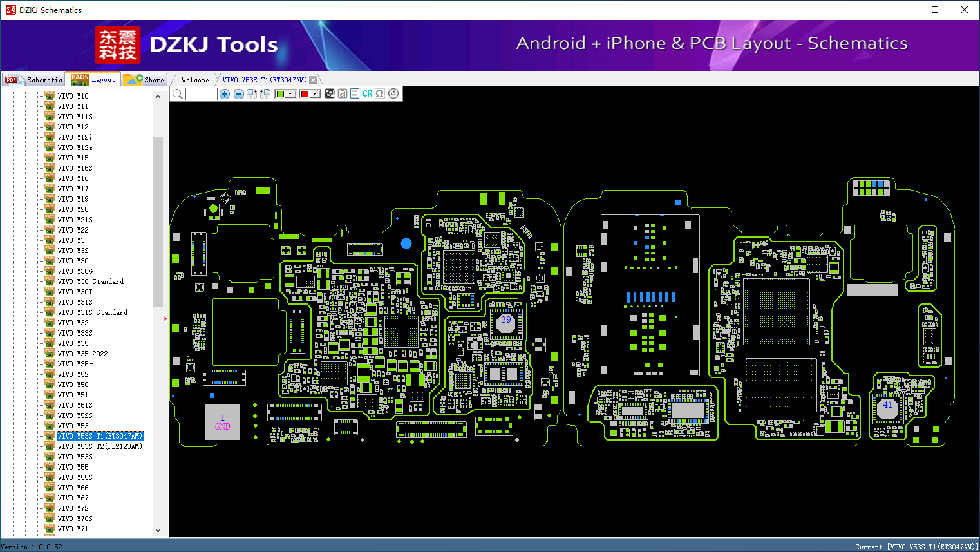Screen dimensions: 980x552
Task: Choose VIVO Y35+ in the list
Action: (x=75, y=364)
